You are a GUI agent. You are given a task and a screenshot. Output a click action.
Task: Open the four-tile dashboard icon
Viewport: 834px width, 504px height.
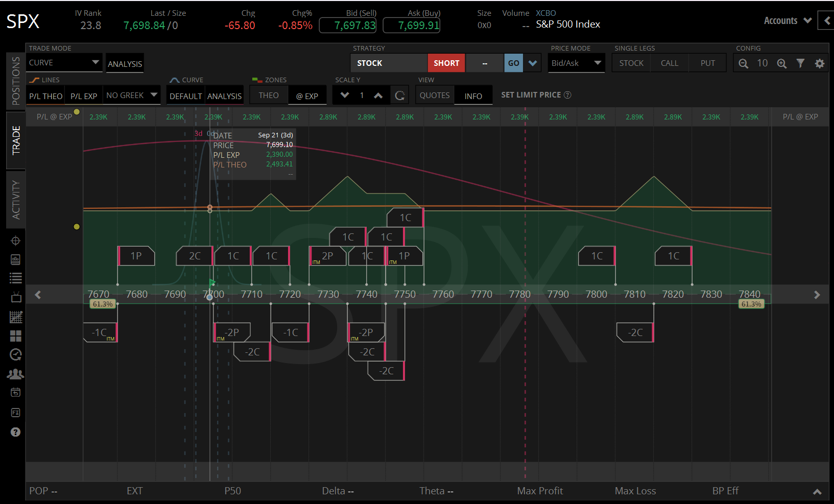point(16,335)
